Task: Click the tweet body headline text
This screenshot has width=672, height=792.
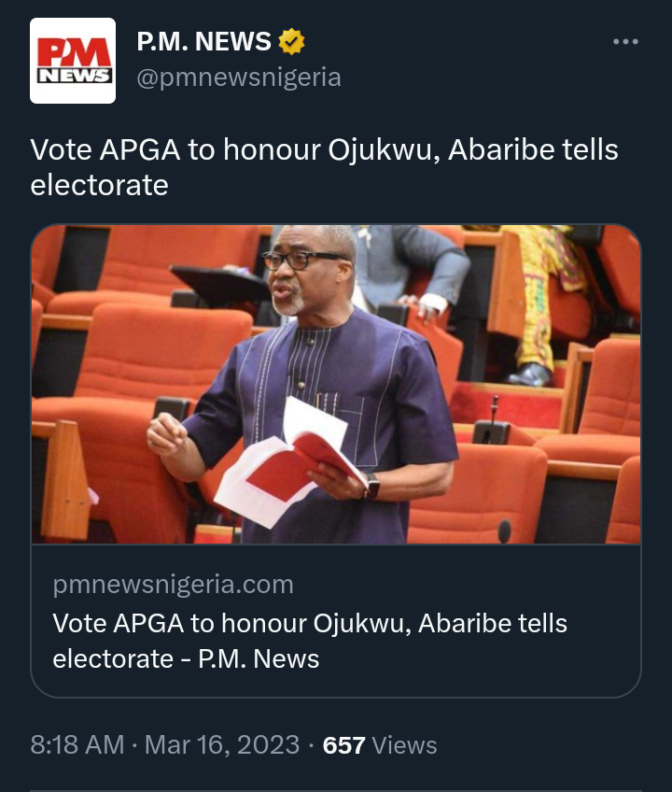Action: [x=324, y=167]
